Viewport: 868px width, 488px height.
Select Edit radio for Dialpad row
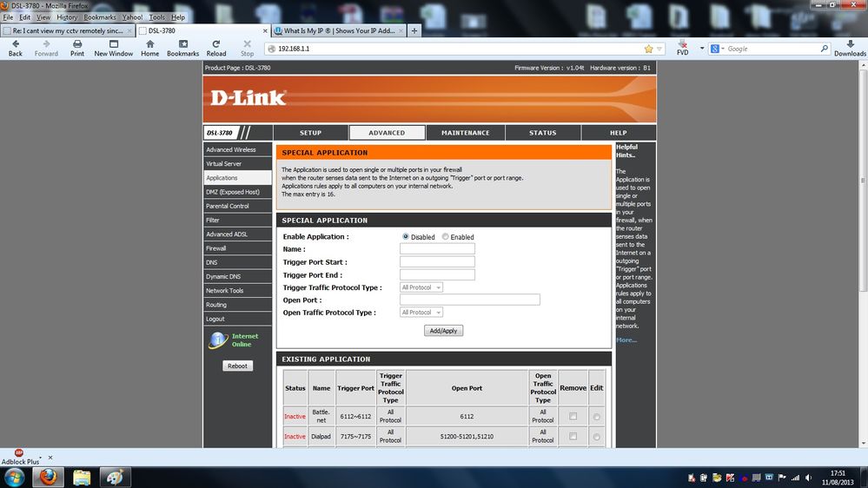pyautogui.click(x=596, y=437)
